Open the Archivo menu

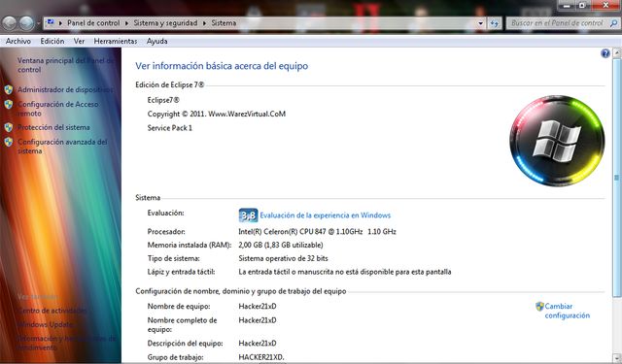(x=18, y=41)
